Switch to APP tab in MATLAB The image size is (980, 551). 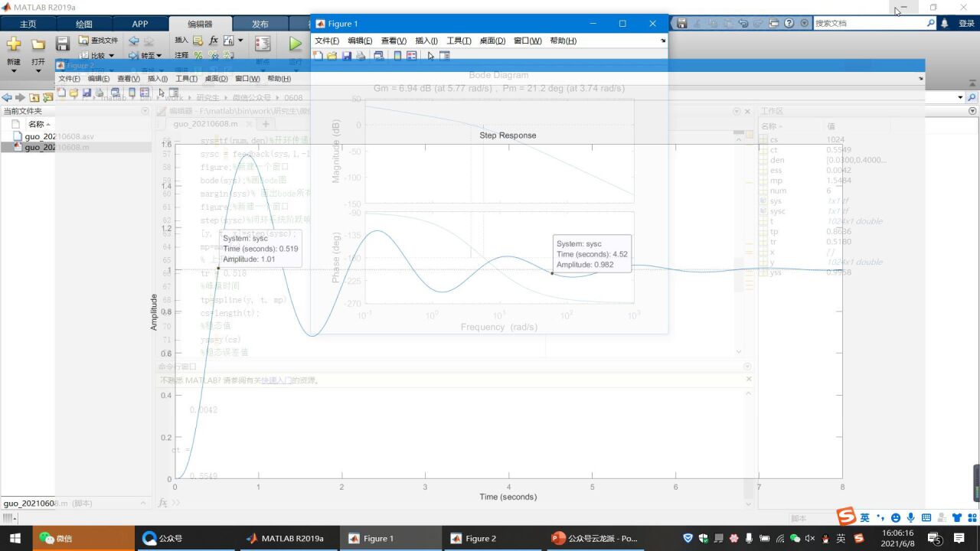pyautogui.click(x=139, y=24)
